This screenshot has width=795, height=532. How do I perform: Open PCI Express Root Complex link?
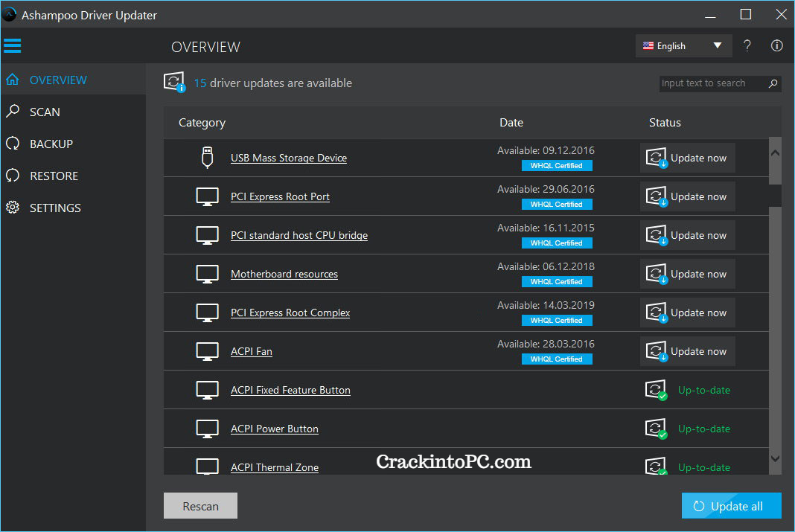pyautogui.click(x=290, y=313)
